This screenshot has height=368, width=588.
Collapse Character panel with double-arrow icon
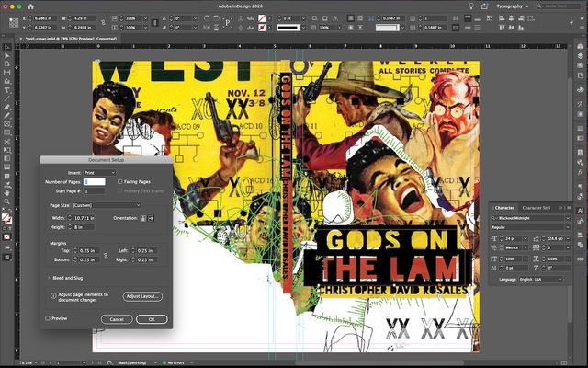(x=560, y=208)
